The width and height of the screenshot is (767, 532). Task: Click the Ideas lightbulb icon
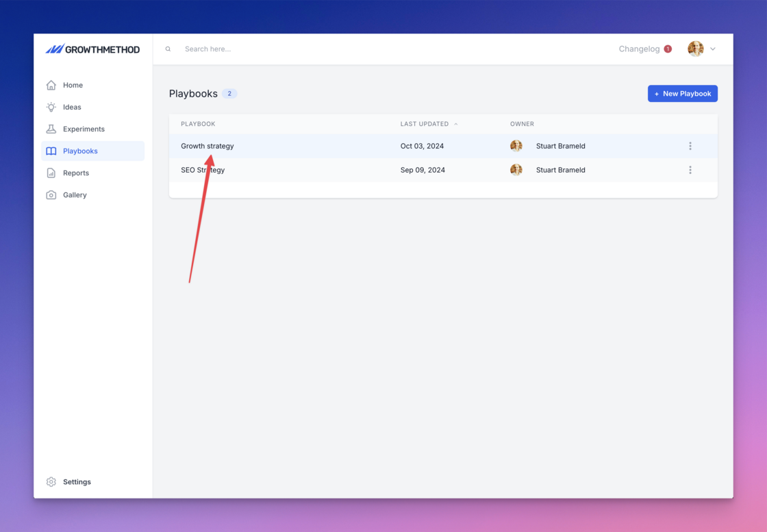[51, 107]
